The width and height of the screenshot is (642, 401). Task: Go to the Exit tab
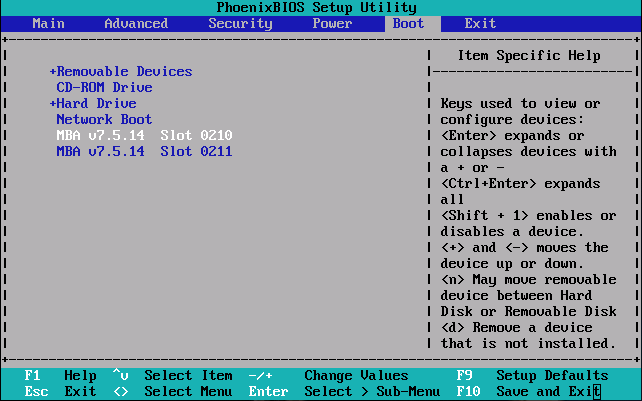point(480,23)
